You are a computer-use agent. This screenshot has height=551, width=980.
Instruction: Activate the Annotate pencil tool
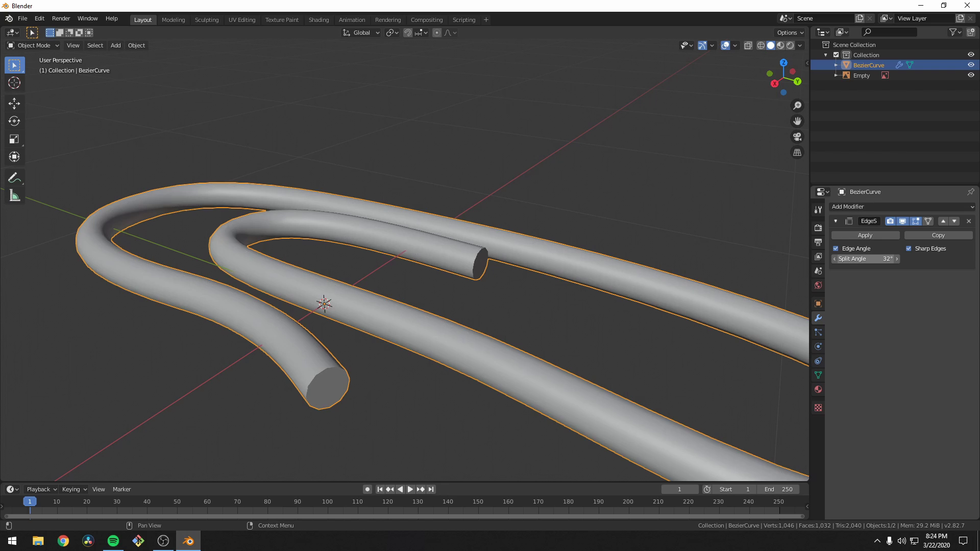(x=14, y=178)
